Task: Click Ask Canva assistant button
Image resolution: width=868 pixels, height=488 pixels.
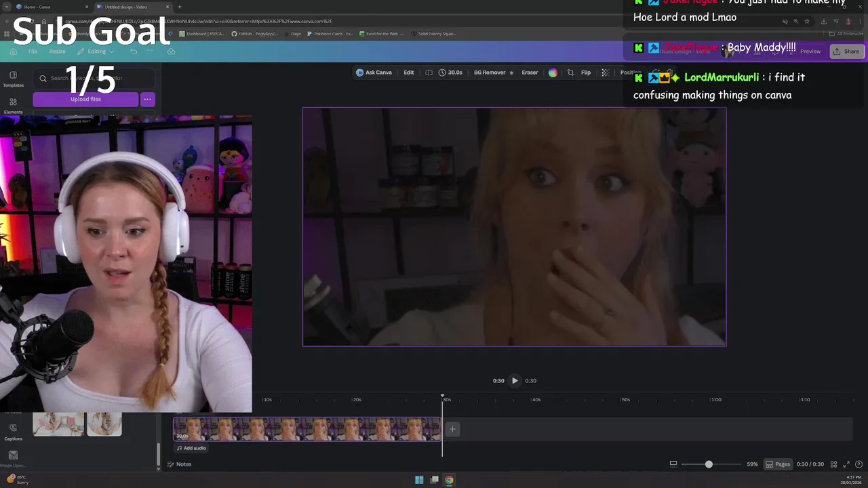Action: pos(374,73)
